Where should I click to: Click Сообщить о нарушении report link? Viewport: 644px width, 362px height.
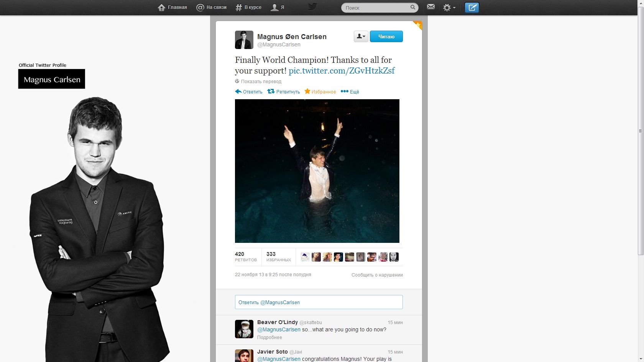(x=377, y=275)
